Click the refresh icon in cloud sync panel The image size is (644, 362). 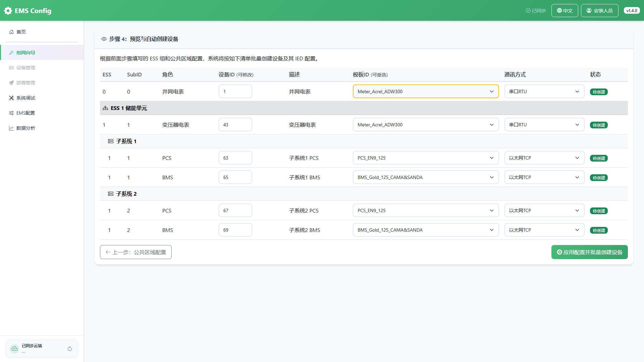pyautogui.click(x=70, y=349)
